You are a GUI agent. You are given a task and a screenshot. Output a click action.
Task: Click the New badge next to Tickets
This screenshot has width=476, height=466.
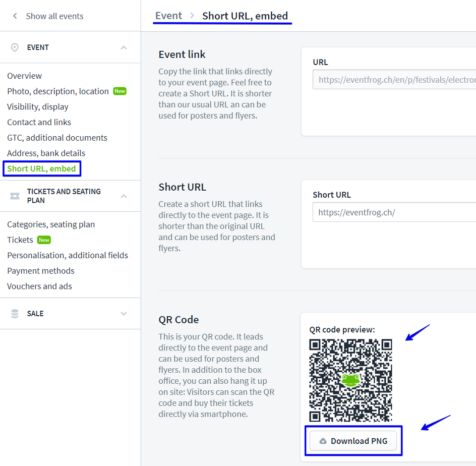tap(44, 240)
